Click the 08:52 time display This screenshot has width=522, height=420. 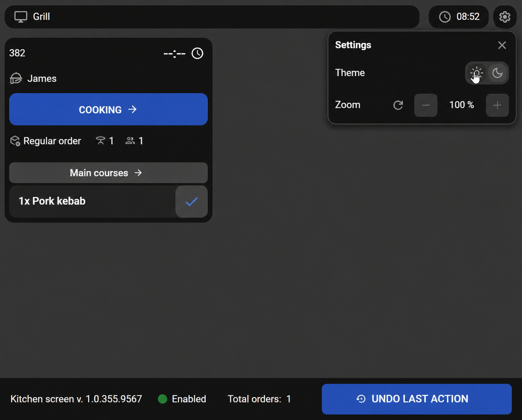tap(468, 17)
